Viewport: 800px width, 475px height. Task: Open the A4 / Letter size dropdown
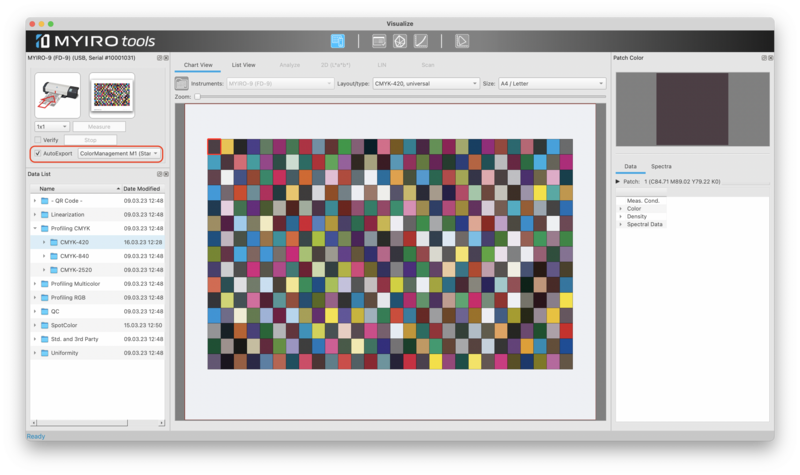[x=552, y=83]
